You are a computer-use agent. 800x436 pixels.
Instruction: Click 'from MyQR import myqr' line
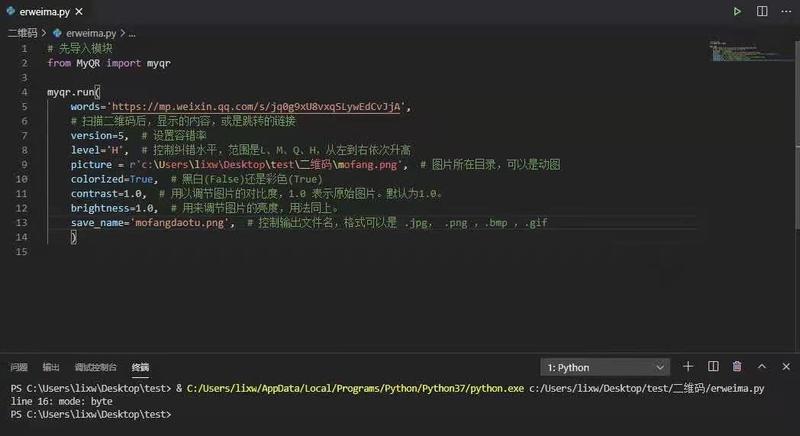coord(109,63)
